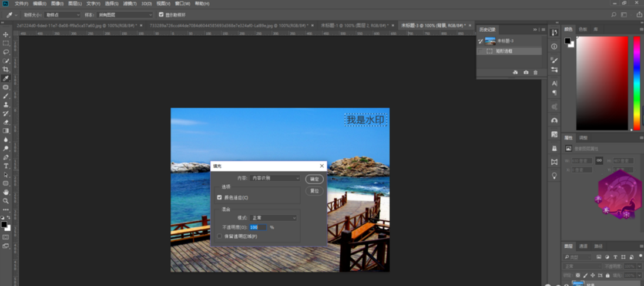Toggle the 显示取样环 checkbox
Screen dimensions: 644x286
[161, 15]
